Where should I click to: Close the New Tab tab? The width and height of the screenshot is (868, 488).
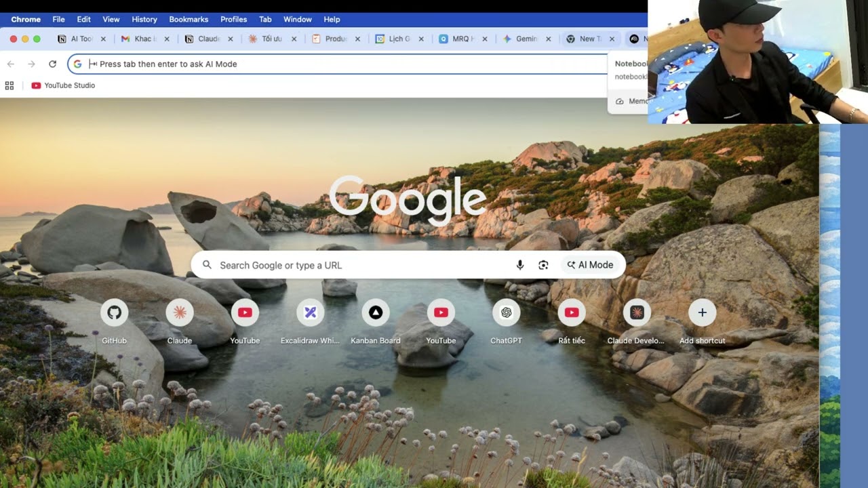click(612, 39)
